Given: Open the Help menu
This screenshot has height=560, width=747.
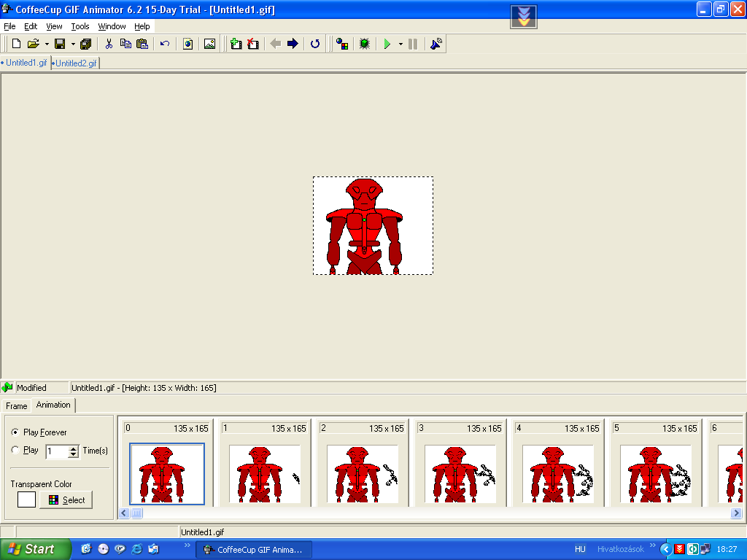Looking at the screenshot, I should point(142,26).
